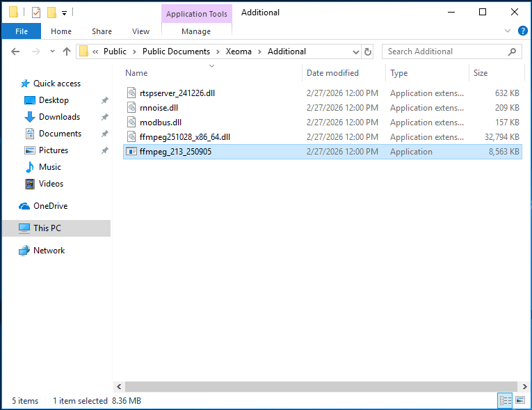Click the Application Tools contextual tab header
Screen dimensions: 532x410
(196, 14)
